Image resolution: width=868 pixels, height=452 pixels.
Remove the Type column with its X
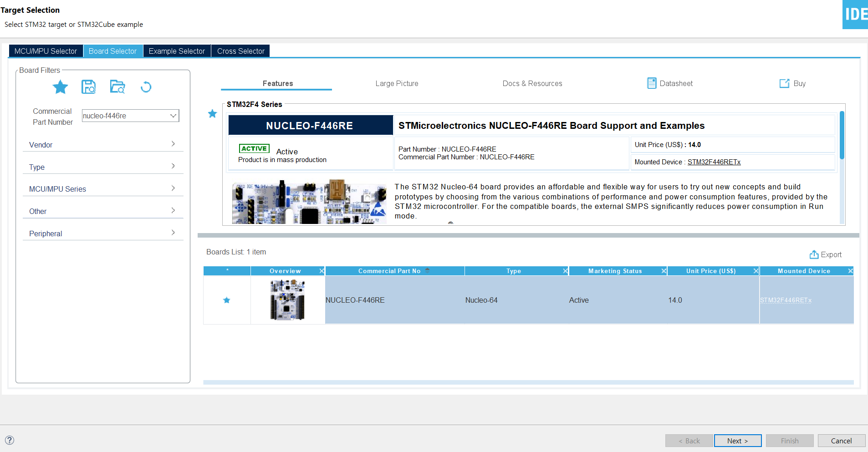pos(565,271)
